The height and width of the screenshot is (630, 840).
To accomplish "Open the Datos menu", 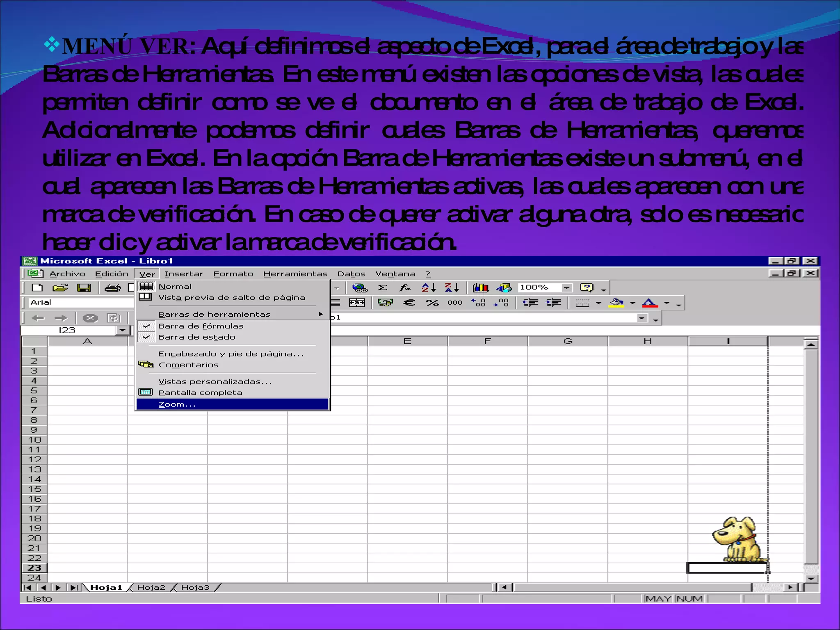I will click(x=351, y=274).
